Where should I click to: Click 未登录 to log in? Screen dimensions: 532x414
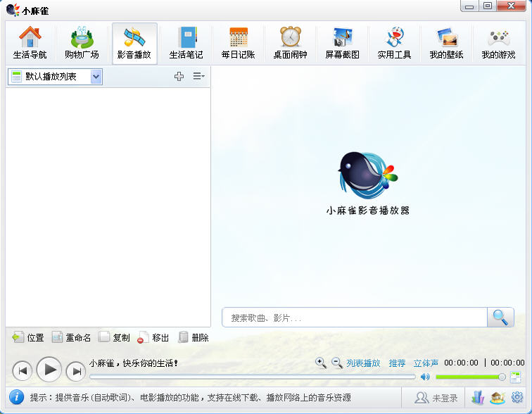[x=436, y=398]
